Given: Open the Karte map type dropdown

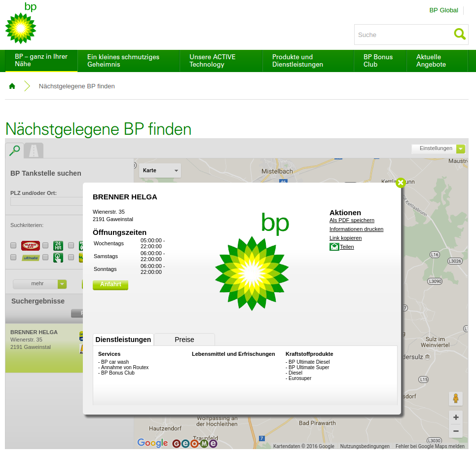Looking at the screenshot, I should [x=160, y=171].
